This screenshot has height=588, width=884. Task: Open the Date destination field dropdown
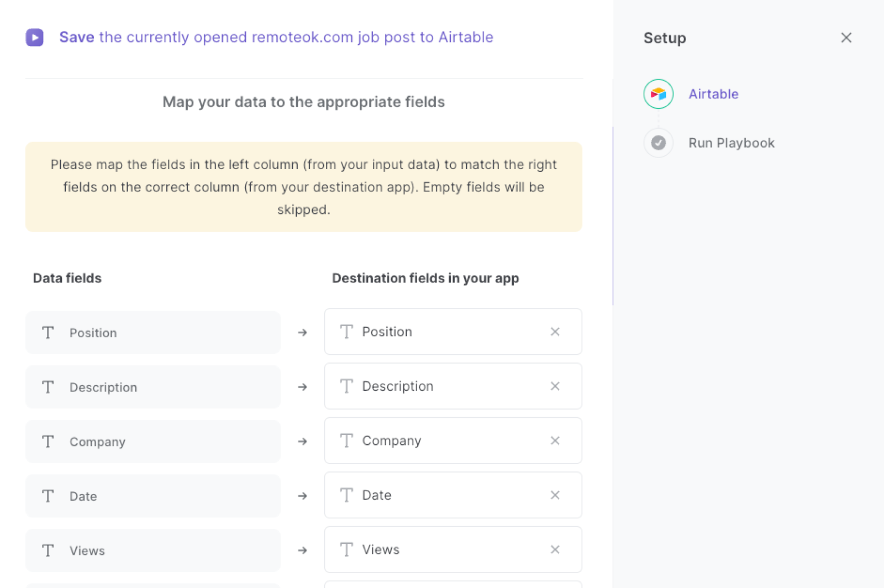point(453,495)
